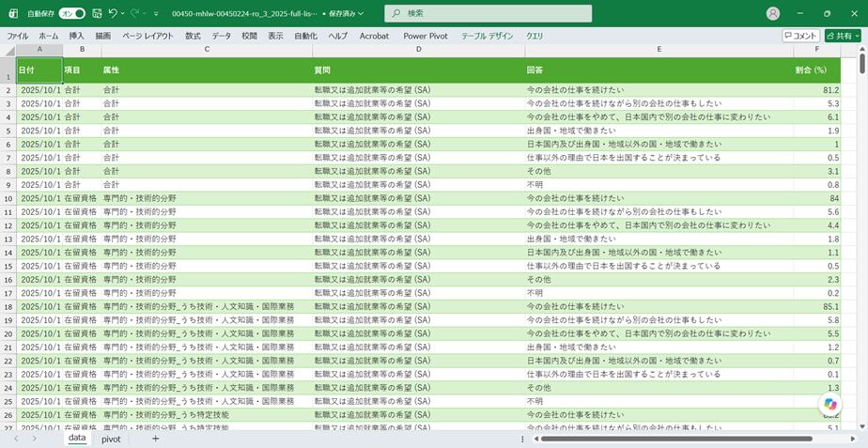Image resolution: width=868 pixels, height=448 pixels.
Task: Open the 挿入 ribbon tab
Action: 76,36
